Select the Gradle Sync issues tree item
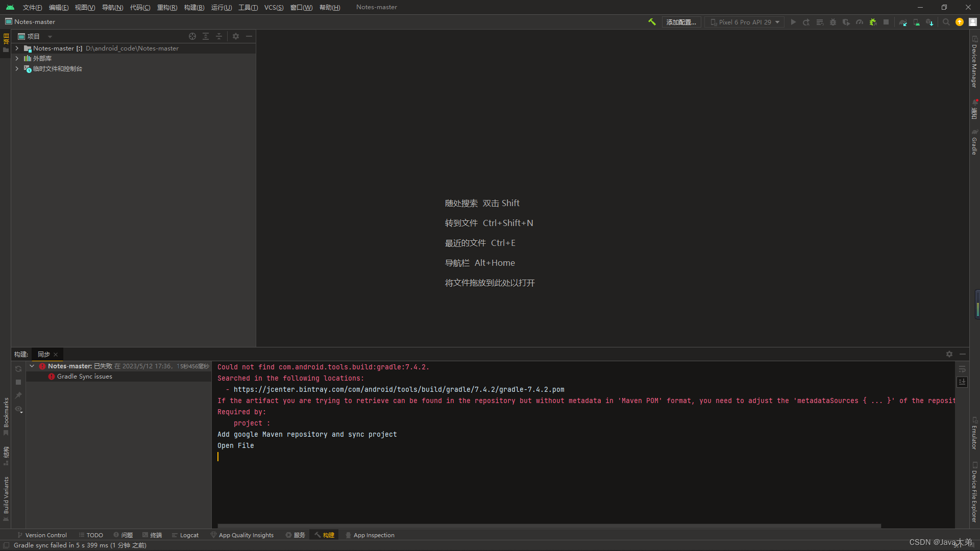 pyautogui.click(x=119, y=377)
